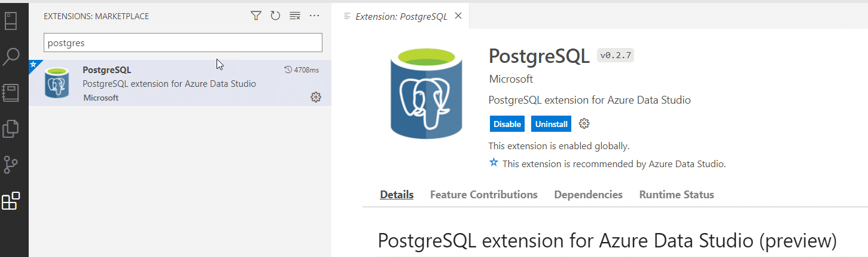Refresh the extensions list
Viewport: 868px width, 257px height.
click(x=275, y=16)
